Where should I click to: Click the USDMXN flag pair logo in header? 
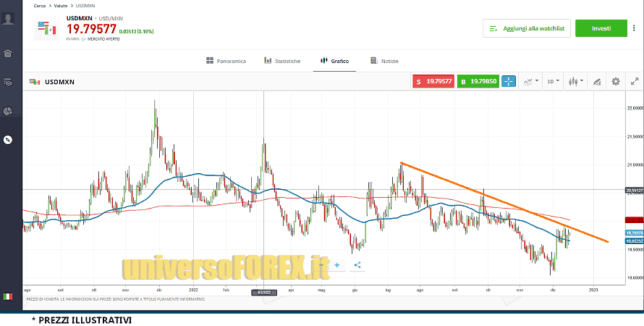tap(46, 28)
